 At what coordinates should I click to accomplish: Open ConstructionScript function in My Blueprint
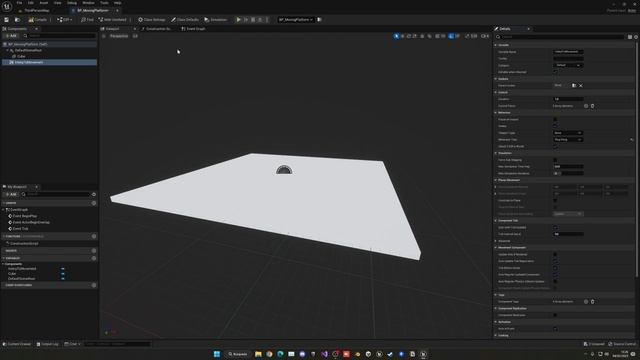click(x=24, y=243)
